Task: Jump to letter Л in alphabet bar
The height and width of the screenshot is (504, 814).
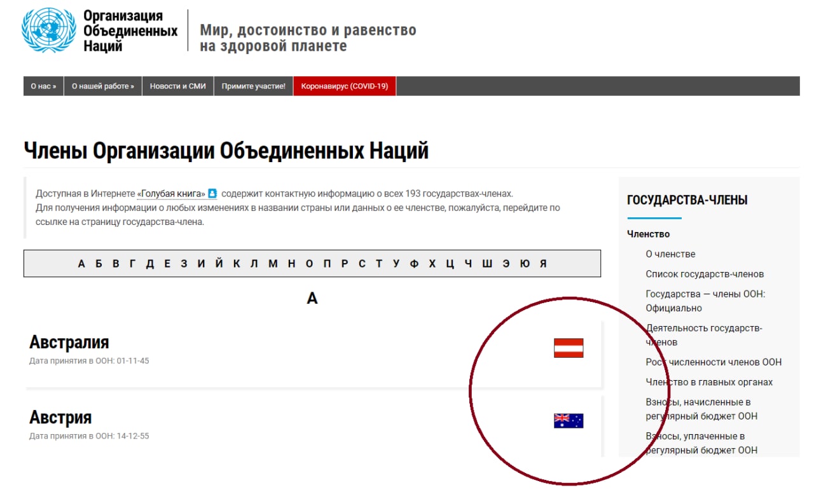Action: coord(254,264)
